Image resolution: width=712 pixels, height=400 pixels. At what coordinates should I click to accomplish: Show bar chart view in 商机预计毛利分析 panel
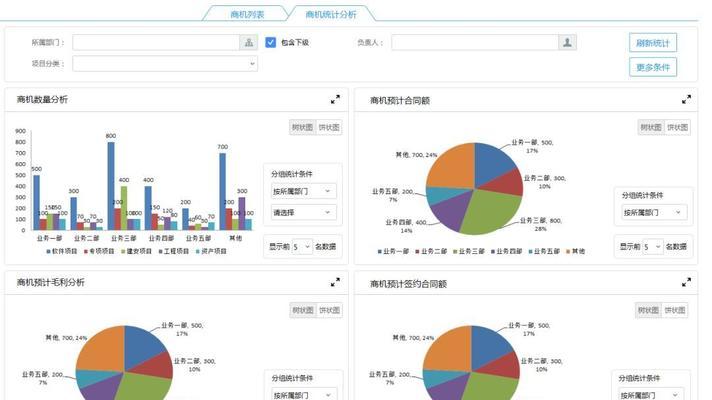[303, 310]
